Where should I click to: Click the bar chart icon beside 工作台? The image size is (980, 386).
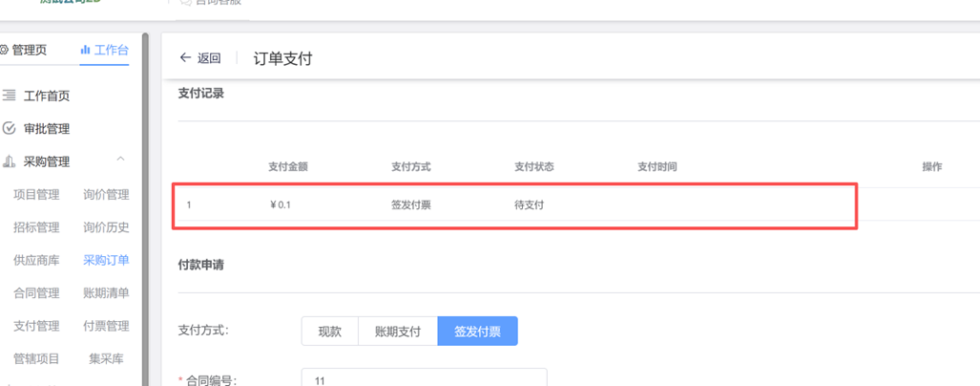(x=85, y=50)
